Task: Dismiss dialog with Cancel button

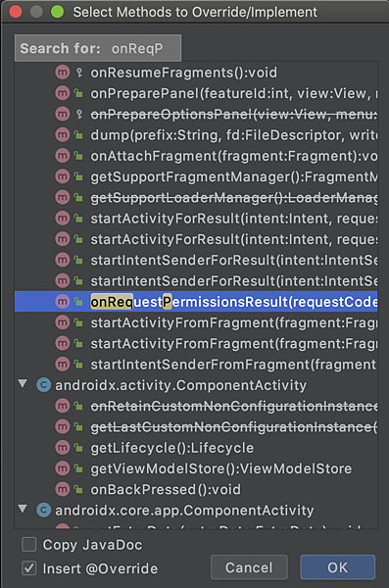Action: [x=249, y=567]
